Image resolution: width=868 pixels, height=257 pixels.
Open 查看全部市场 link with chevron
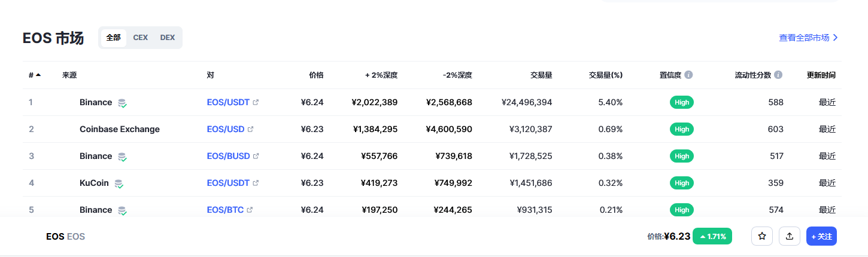(x=808, y=38)
